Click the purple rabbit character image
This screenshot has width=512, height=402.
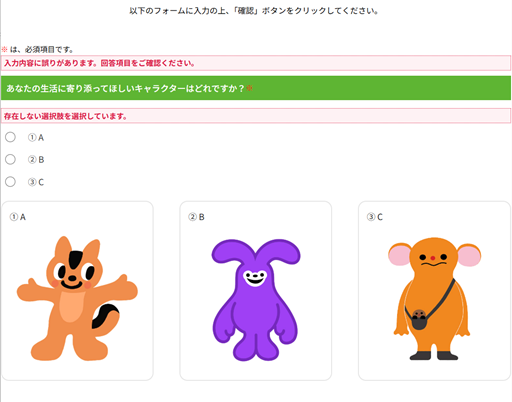click(256, 300)
